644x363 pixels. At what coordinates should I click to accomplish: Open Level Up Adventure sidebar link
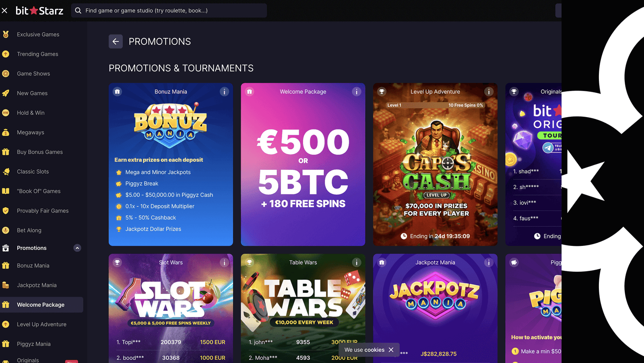[41, 324]
